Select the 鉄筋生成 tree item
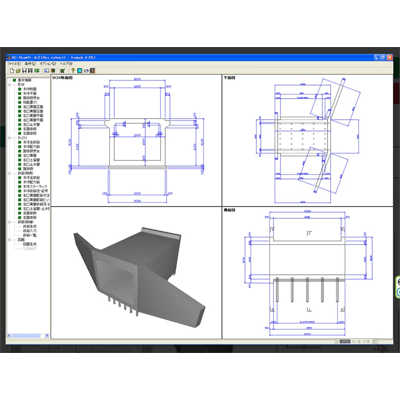The image size is (400, 400). [30, 226]
